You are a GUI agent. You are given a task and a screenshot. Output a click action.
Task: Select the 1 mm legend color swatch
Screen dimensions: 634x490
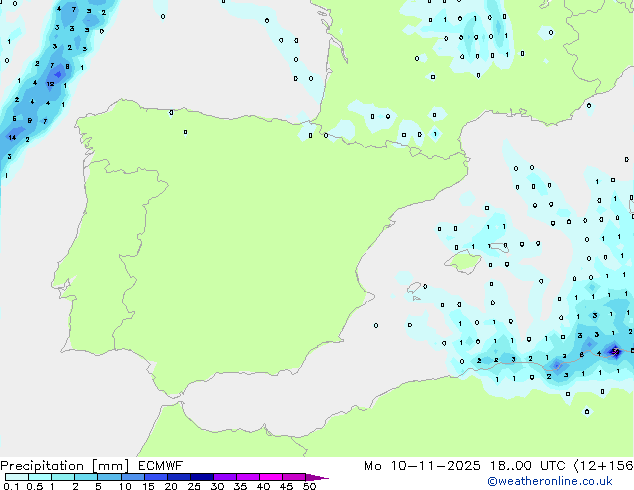pyautogui.click(x=63, y=477)
